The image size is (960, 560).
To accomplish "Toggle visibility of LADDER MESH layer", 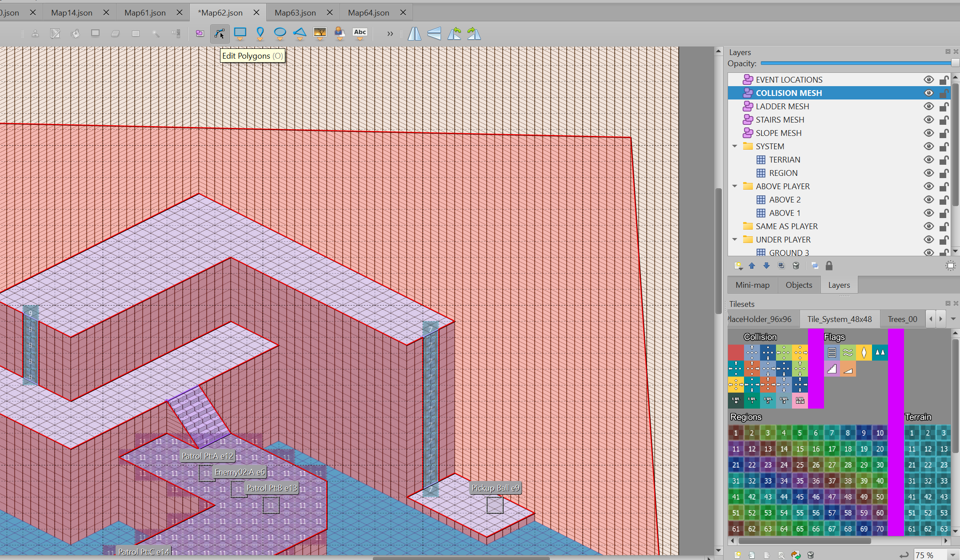I will [x=928, y=106].
